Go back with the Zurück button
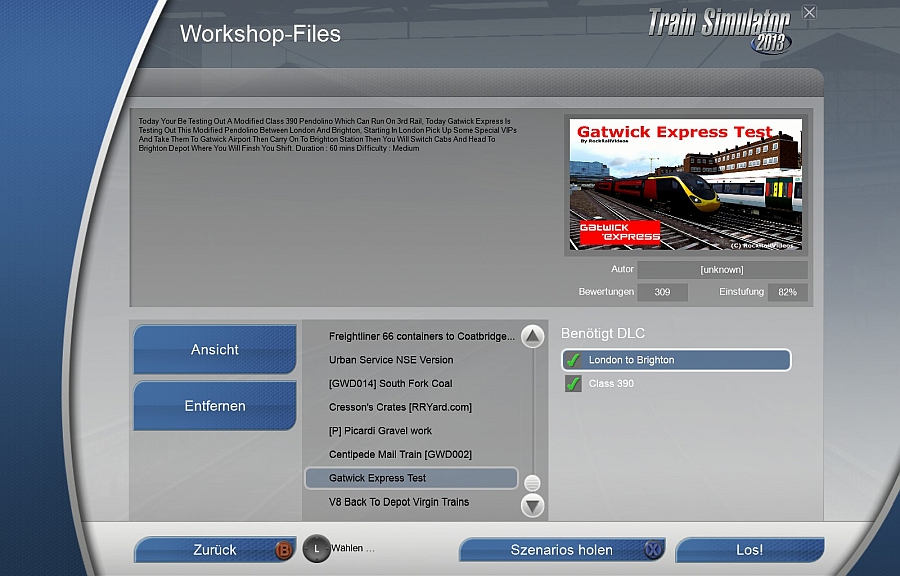 point(215,550)
